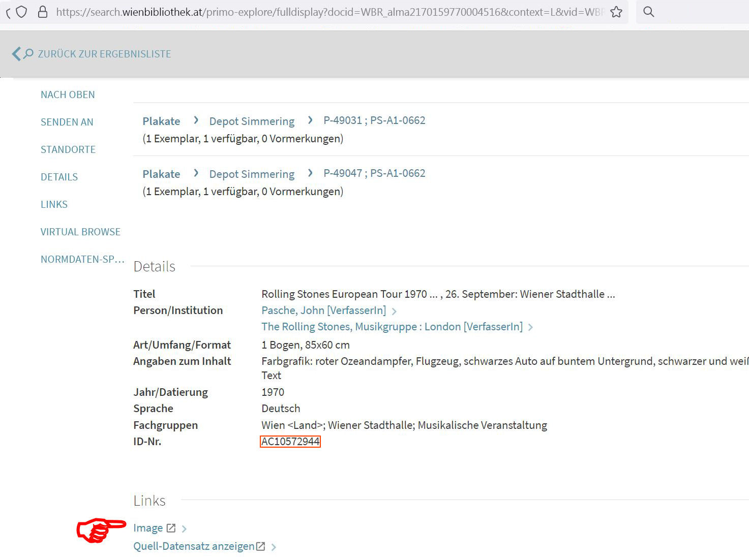The width and height of the screenshot is (749, 560).
Task: Click Depot Simmering for P-49031
Action: (x=252, y=121)
